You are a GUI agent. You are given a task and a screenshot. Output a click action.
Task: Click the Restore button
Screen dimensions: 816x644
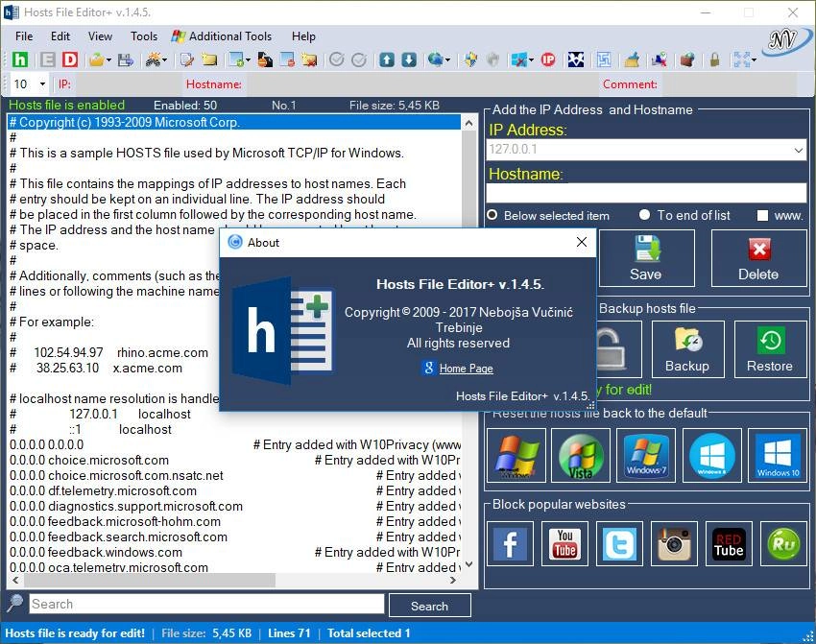click(770, 349)
